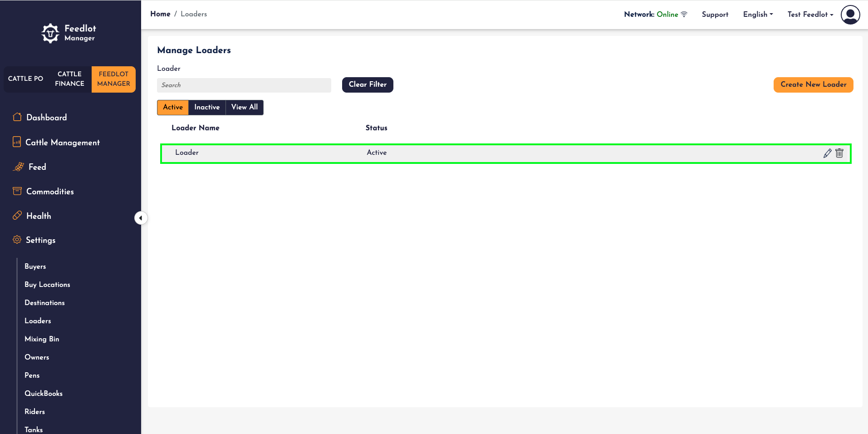Screen dimensions: 868x434
Task: Show only Inactive loaders
Action: [x=207, y=108]
